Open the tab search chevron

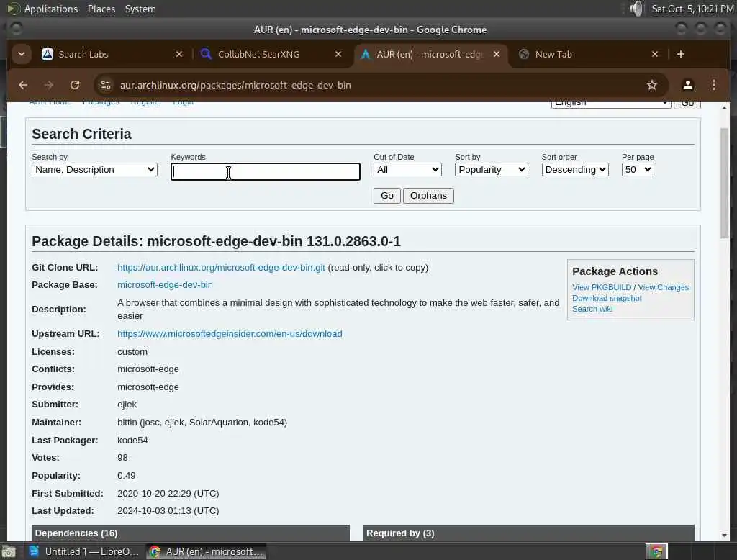pyautogui.click(x=22, y=54)
